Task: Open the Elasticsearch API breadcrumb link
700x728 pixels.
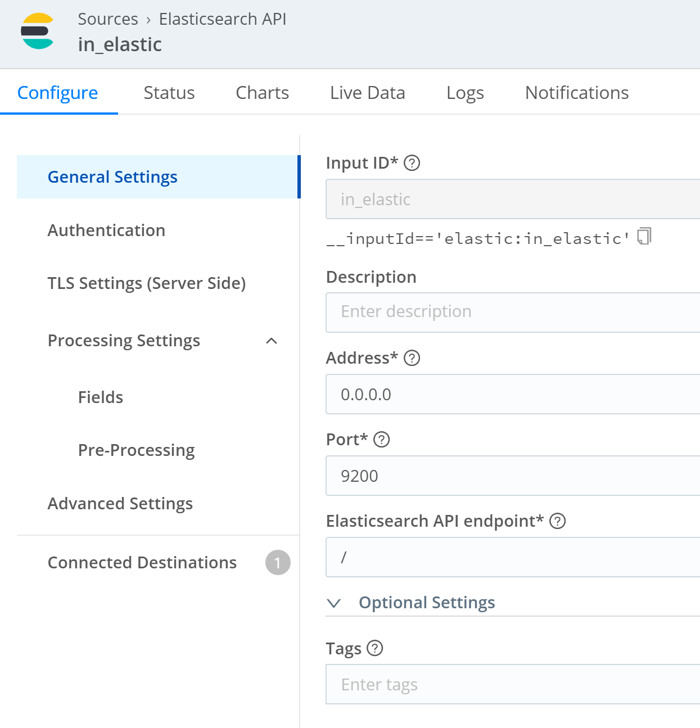Action: [x=223, y=19]
